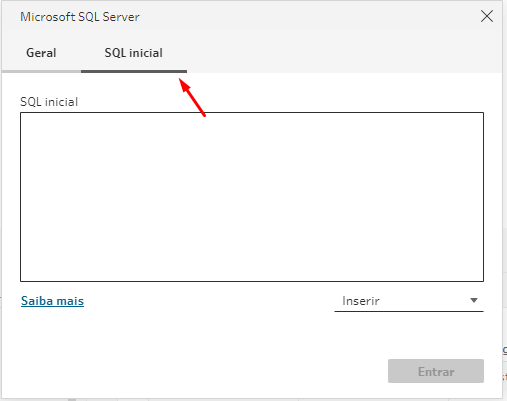Viewport: 507px width, 401px height.
Task: Open the Saiba mais link
Action: tap(52, 301)
